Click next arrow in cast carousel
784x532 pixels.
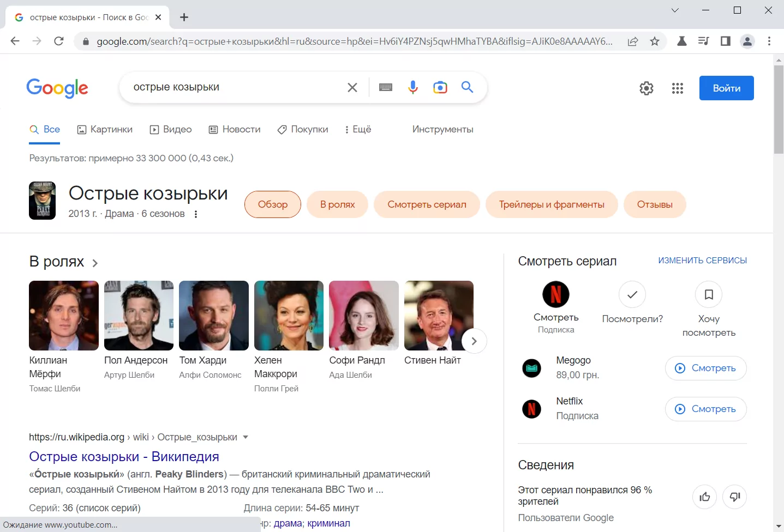point(474,341)
